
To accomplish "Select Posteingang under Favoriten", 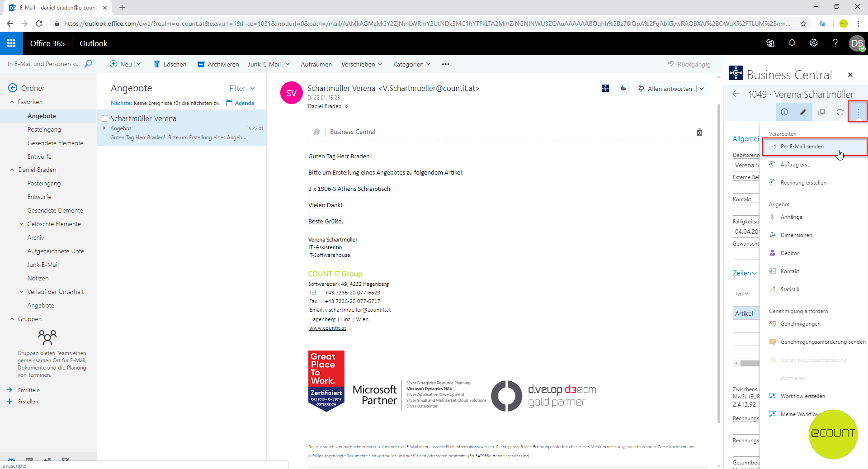I will coord(44,129).
